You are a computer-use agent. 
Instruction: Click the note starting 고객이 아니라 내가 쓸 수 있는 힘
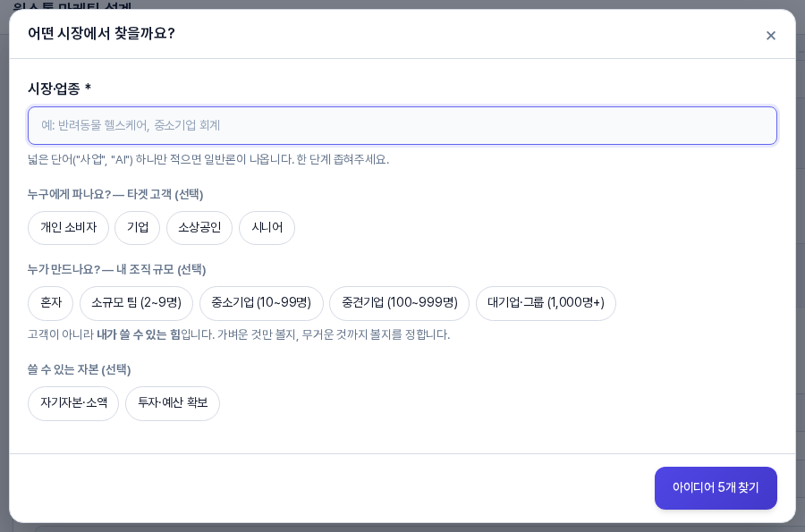[x=239, y=335]
